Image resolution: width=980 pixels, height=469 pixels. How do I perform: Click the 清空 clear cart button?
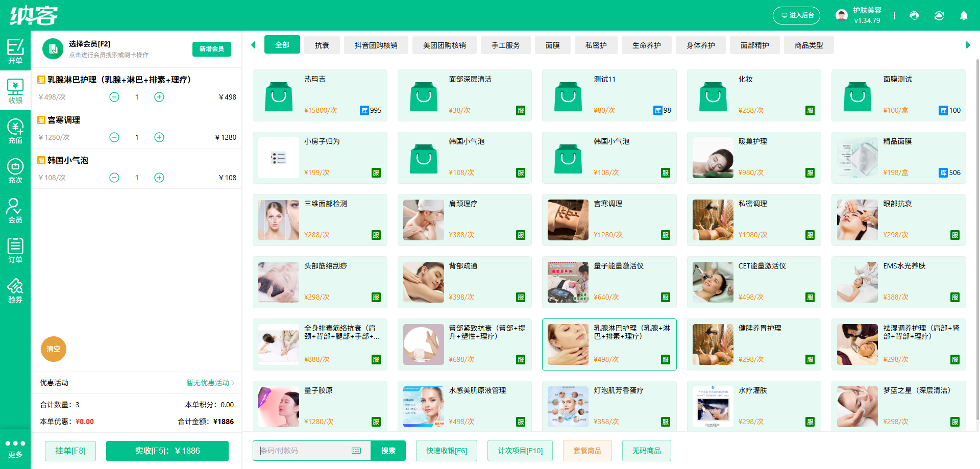[54, 349]
